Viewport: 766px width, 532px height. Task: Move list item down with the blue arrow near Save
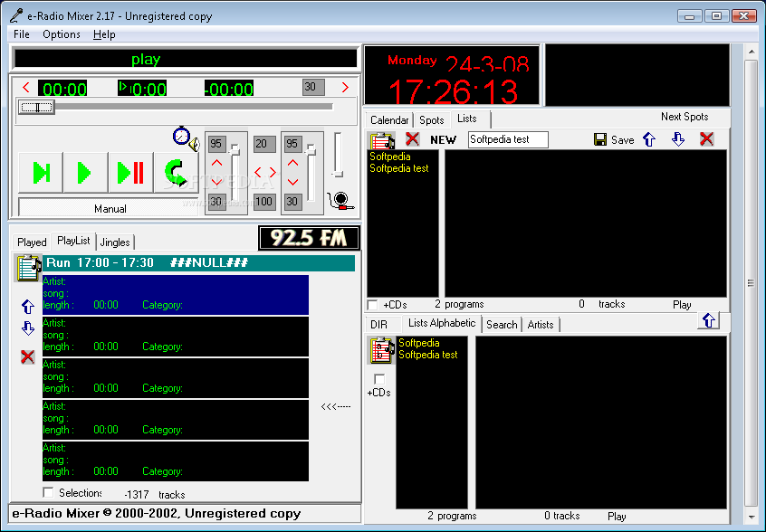tap(677, 139)
